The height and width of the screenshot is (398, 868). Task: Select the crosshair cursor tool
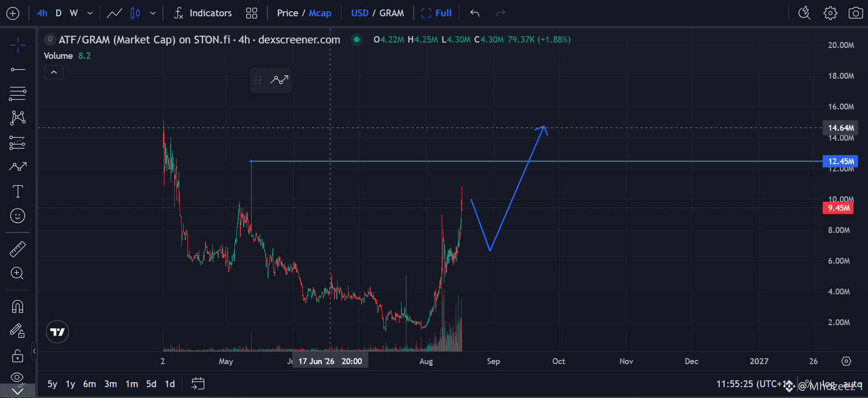pyautogui.click(x=18, y=45)
